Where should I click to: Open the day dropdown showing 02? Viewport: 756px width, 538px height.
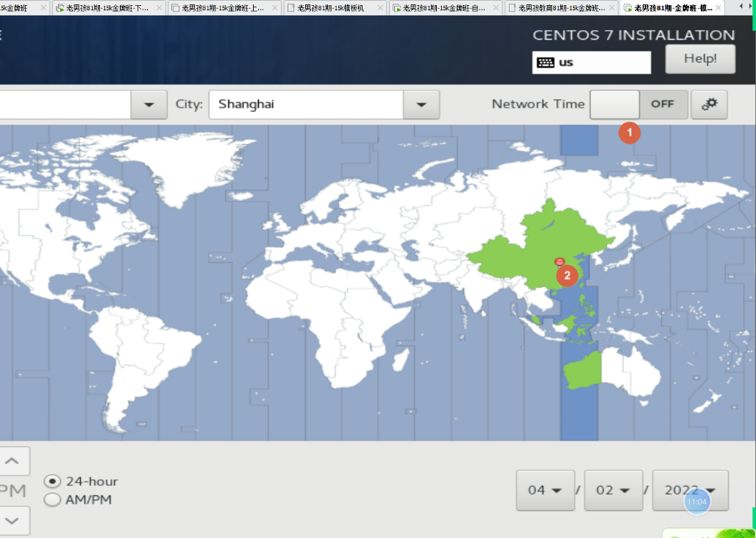point(613,490)
